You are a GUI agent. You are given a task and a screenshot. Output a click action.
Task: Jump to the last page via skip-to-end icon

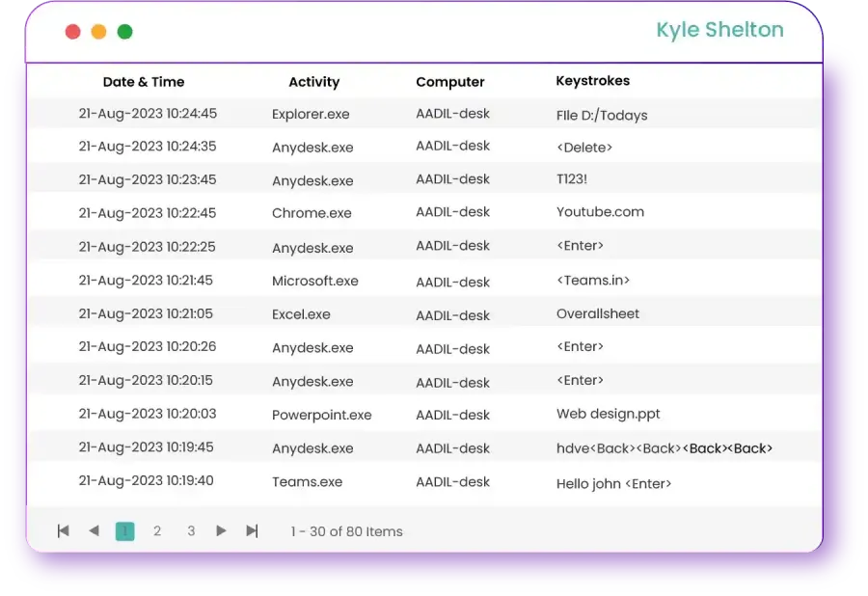click(x=251, y=530)
